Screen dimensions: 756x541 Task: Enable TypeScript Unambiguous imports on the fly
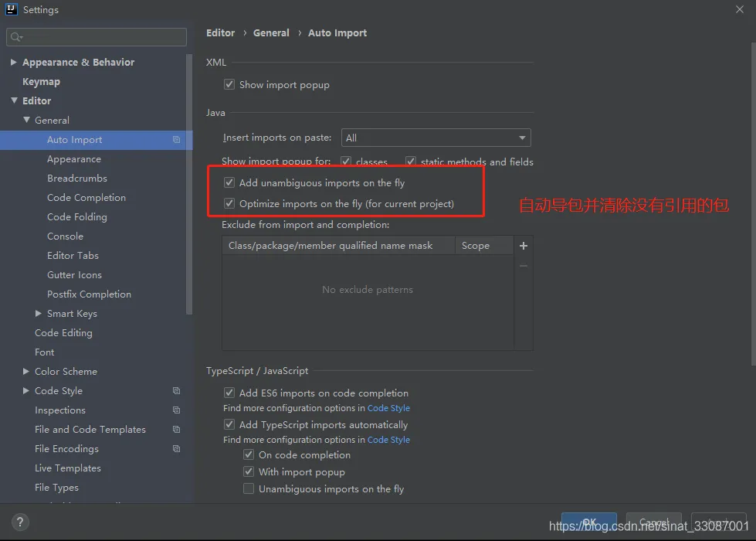[x=249, y=488]
